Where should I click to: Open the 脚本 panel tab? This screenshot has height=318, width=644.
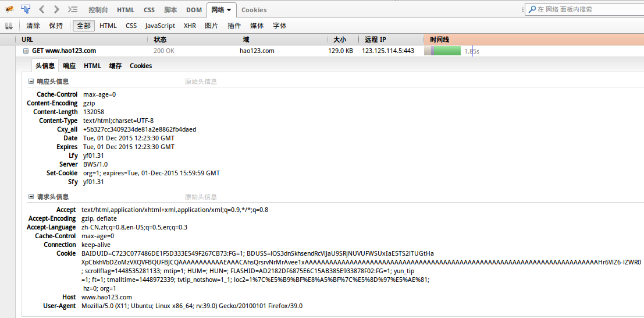(170, 10)
